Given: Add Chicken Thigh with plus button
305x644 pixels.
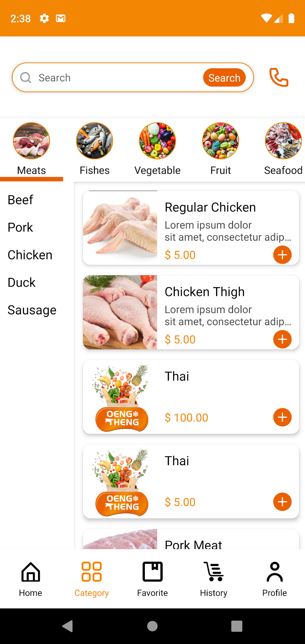Looking at the screenshot, I should coord(282,339).
